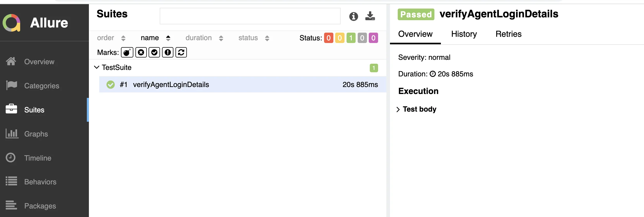This screenshot has width=644, height=217.
Task: Click the Allure logo
Action: 12,23
